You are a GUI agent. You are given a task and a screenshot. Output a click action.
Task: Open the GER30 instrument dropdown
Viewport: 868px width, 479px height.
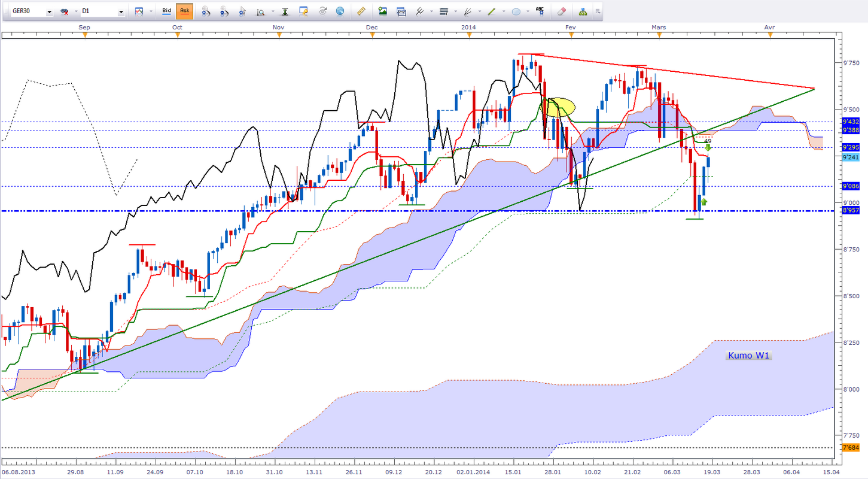click(48, 11)
